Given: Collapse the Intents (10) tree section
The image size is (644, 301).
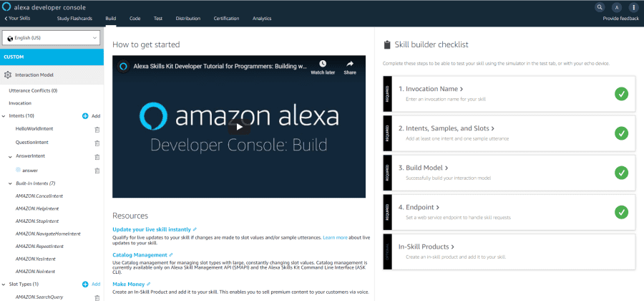Looking at the screenshot, I should [x=4, y=116].
